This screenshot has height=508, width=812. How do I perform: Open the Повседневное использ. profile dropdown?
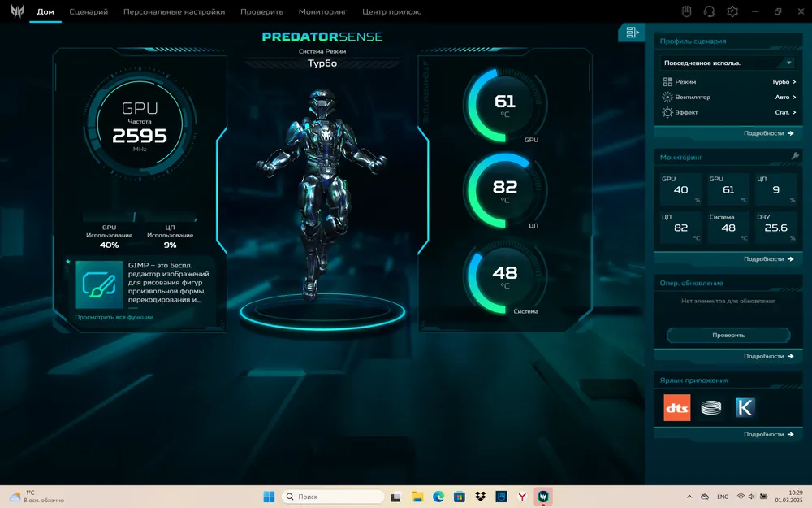728,63
